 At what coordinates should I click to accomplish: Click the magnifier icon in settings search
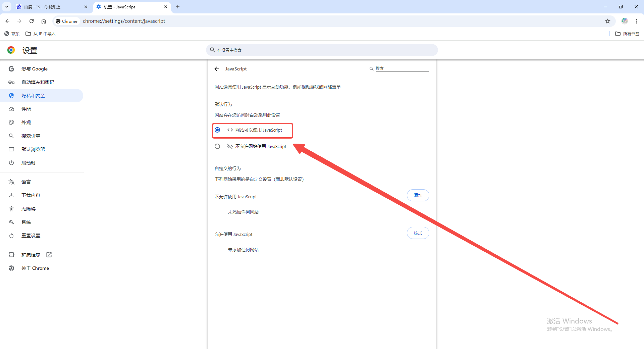(x=212, y=50)
